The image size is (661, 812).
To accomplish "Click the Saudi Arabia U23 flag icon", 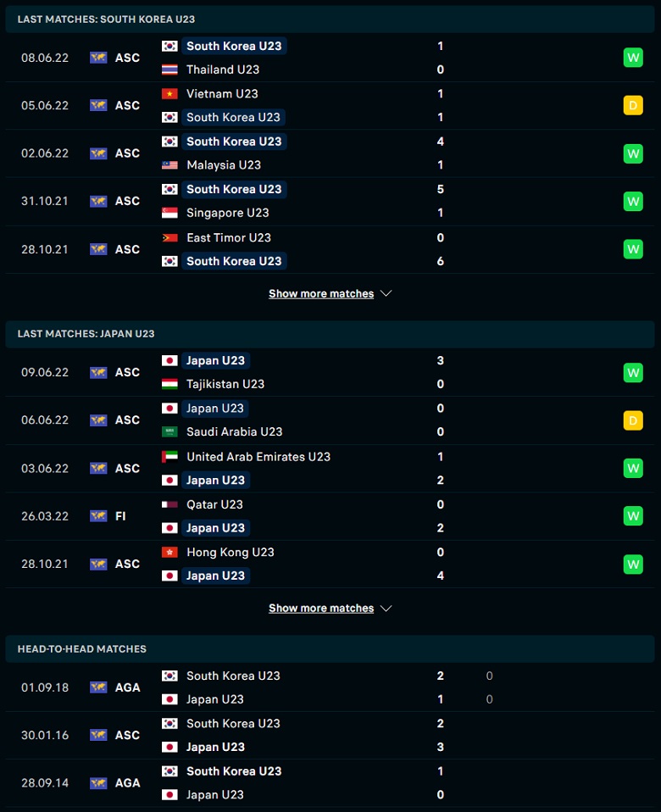I will point(169,432).
